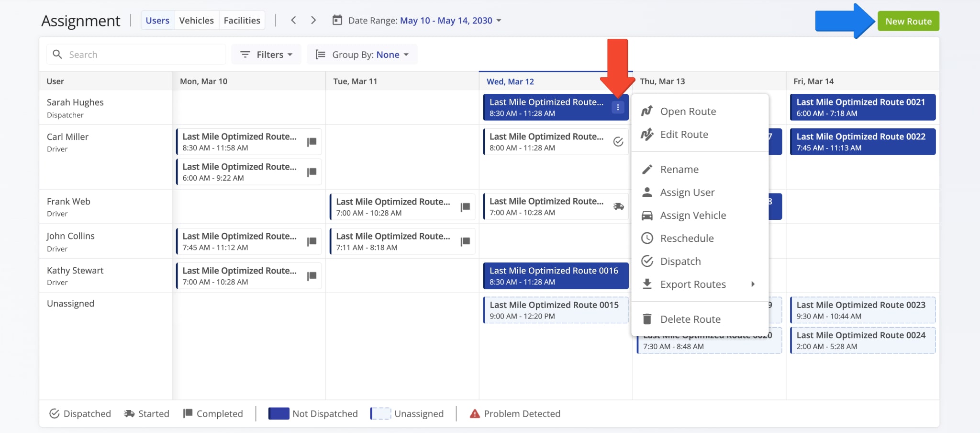Click the Frank Web user name
The height and width of the screenshot is (433, 980).
(68, 201)
